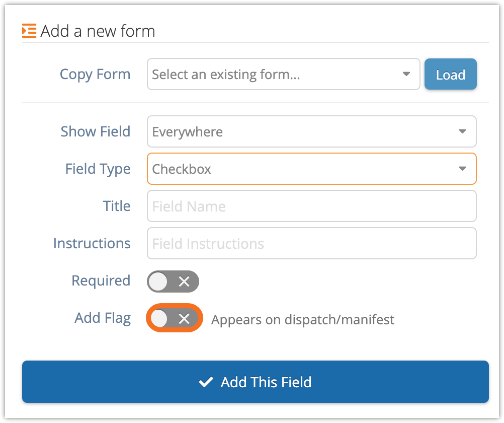
Task: Click the Show Field dropdown caret
Action: click(462, 131)
